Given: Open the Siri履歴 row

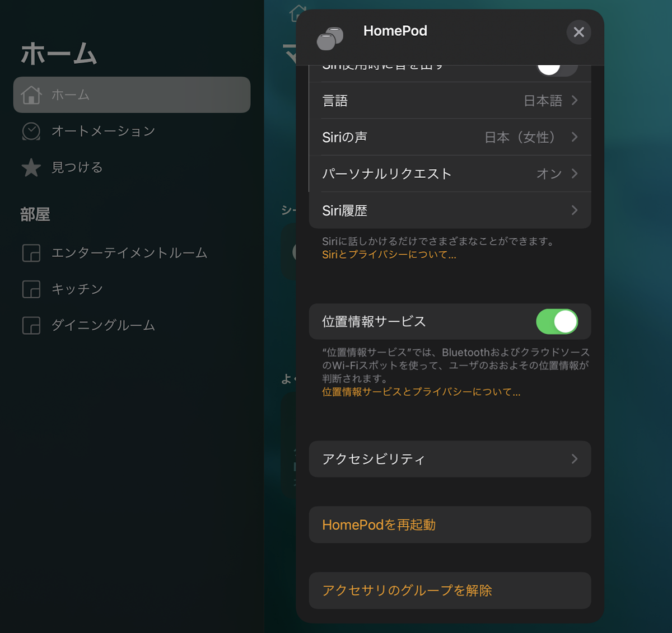Looking at the screenshot, I should pos(450,210).
